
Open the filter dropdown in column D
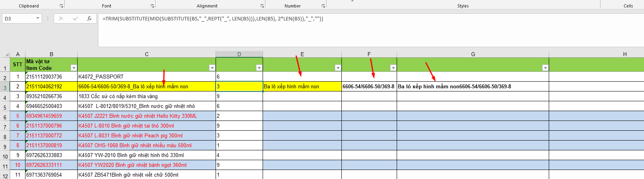click(x=259, y=68)
